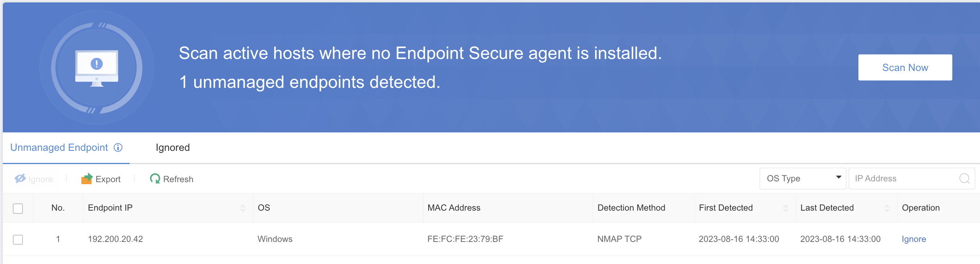This screenshot has height=264, width=980.
Task: Click the Refresh button label
Action: [178, 179]
